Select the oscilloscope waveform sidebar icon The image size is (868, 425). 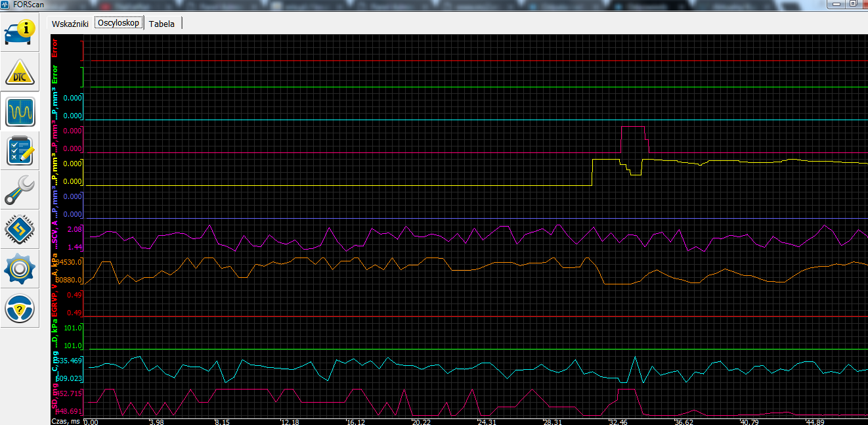[20, 112]
